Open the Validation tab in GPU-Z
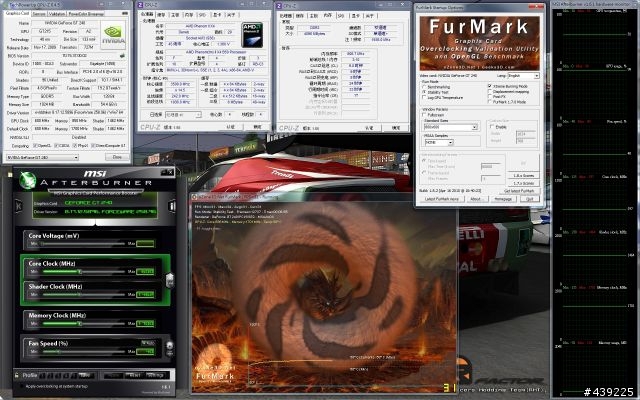This screenshot has height=400, width=640. tap(57, 13)
